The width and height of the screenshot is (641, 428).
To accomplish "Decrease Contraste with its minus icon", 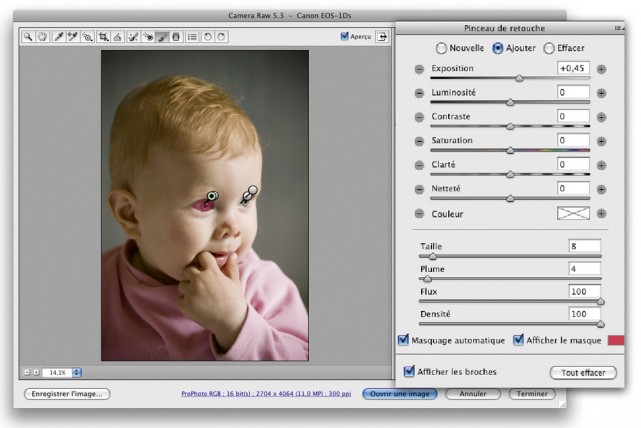I will pos(419,117).
